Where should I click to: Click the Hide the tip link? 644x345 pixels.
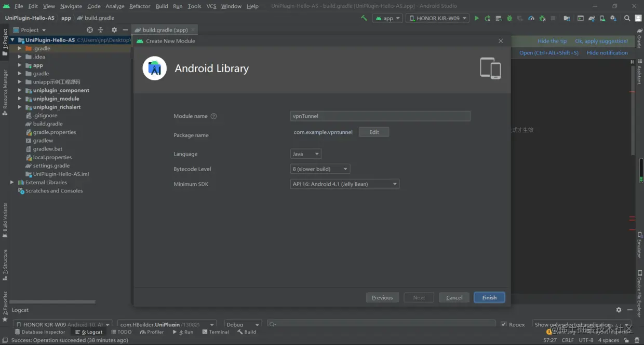pyautogui.click(x=552, y=41)
